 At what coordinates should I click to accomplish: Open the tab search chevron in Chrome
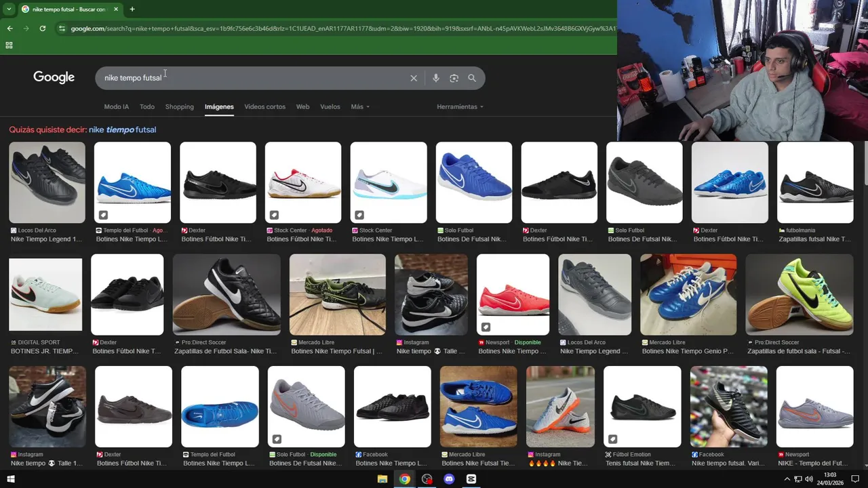(9, 9)
